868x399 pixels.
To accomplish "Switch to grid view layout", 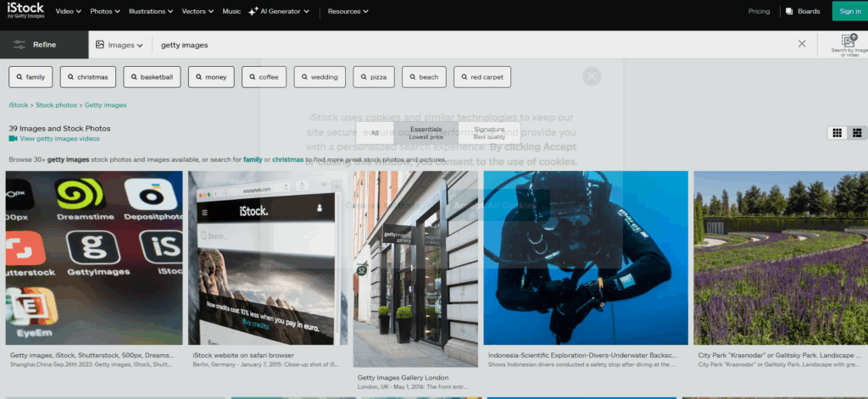I will [x=837, y=133].
